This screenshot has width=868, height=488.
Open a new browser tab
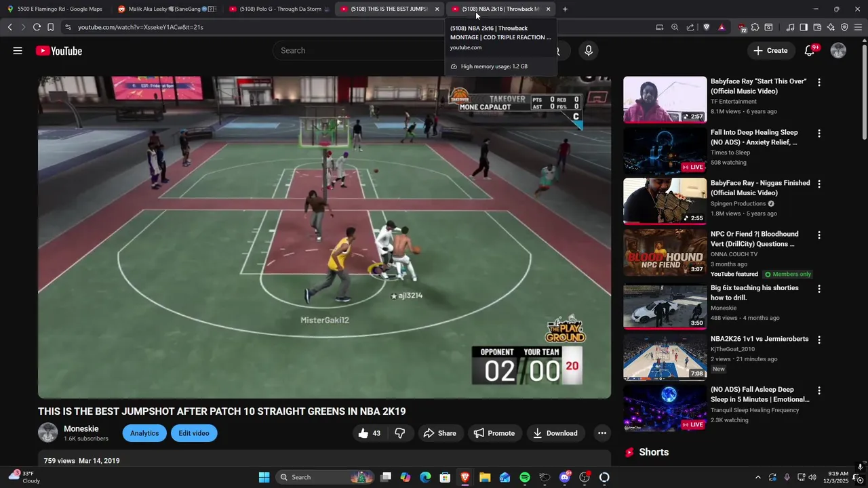[565, 9]
